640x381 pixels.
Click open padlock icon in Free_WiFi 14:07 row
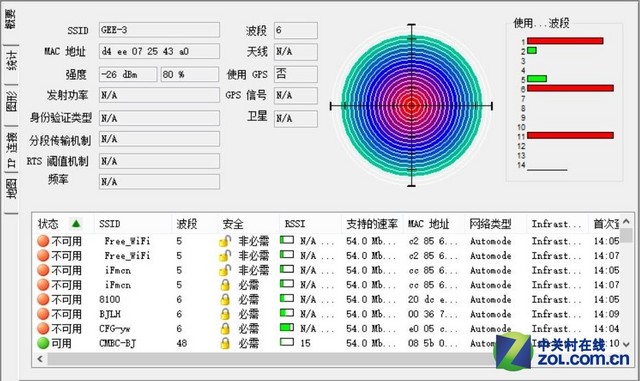point(224,256)
